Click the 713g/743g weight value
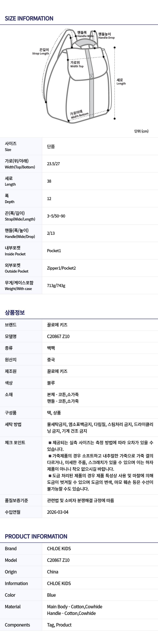158x644 pixels. (56, 285)
